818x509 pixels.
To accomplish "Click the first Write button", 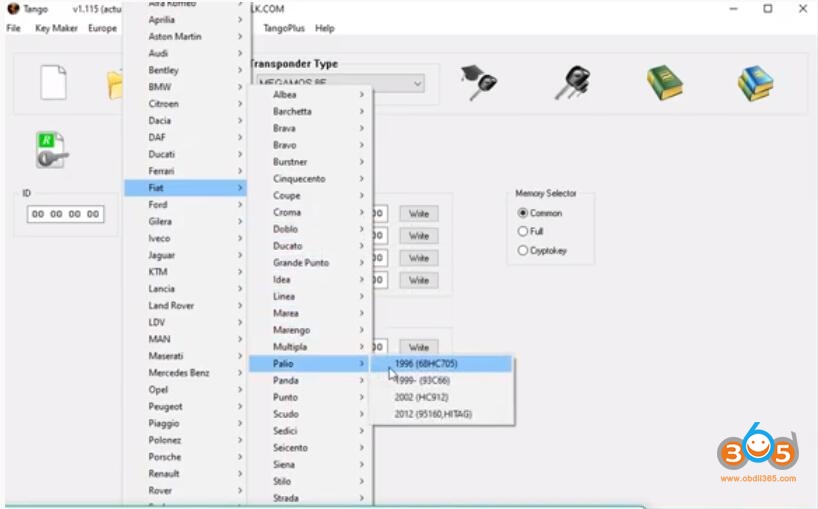I will 418,213.
